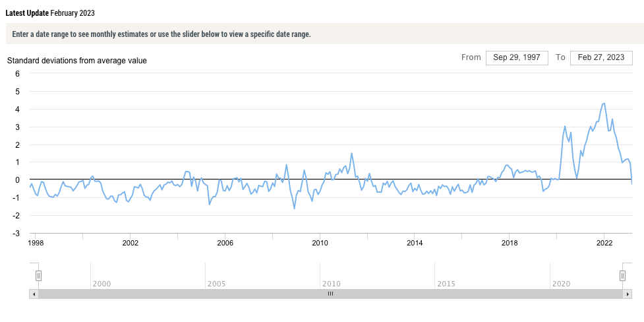
Task: Click the To date field Feb 27, 2023
Action: coord(601,57)
